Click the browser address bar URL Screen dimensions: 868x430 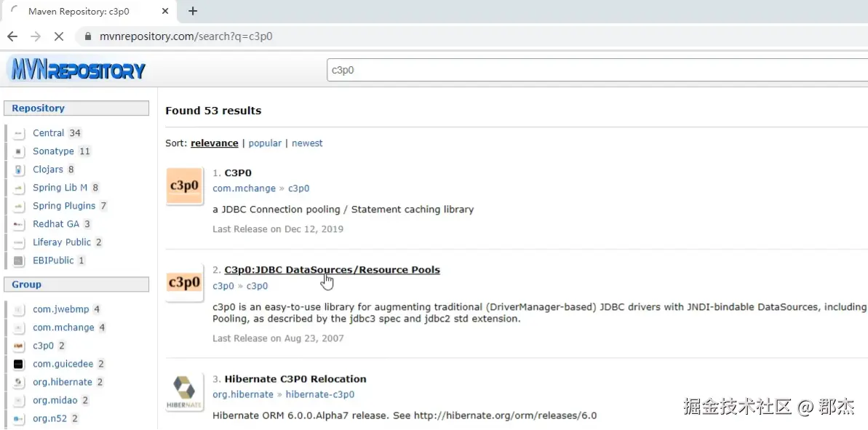coord(185,36)
